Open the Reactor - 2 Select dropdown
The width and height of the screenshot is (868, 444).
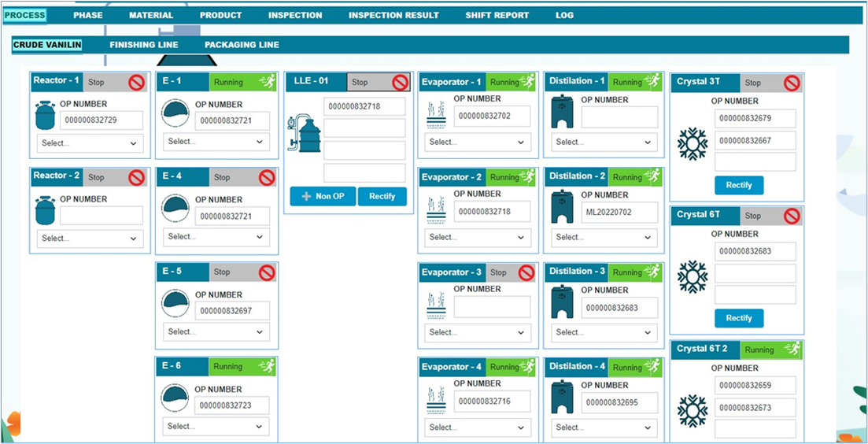point(90,239)
